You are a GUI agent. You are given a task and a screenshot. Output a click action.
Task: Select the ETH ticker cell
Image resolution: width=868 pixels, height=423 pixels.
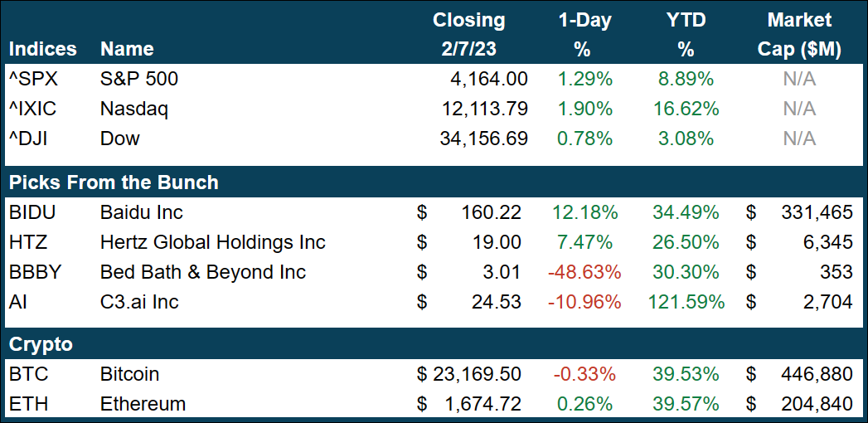(x=27, y=405)
